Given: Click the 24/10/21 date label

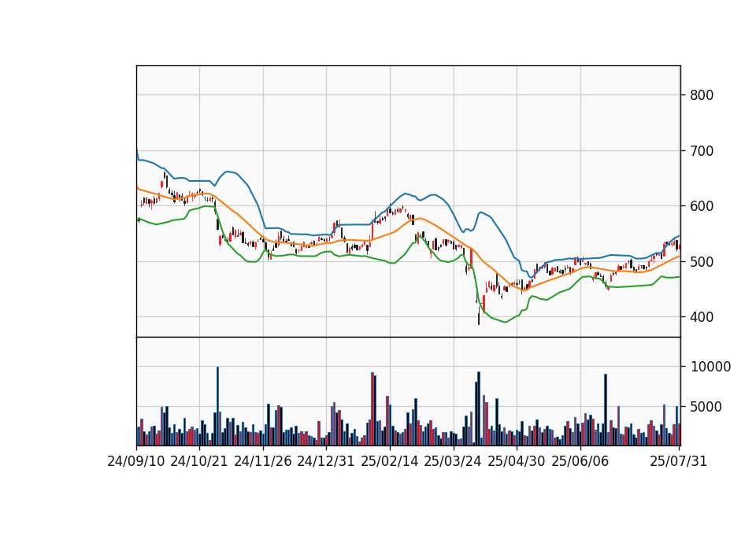Looking at the screenshot, I should tap(199, 462).
